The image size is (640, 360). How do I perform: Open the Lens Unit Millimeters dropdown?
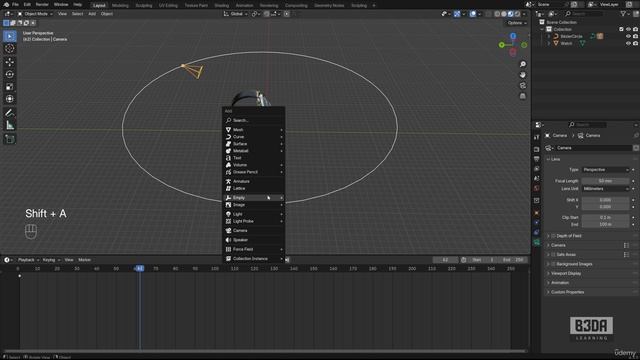point(606,189)
